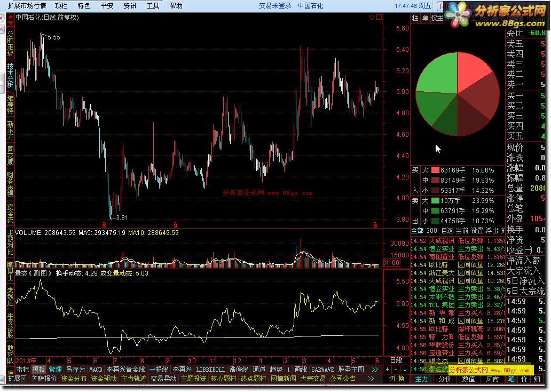Click the 另存为 button
Viewport: 551px width, 392px height.
point(76,370)
